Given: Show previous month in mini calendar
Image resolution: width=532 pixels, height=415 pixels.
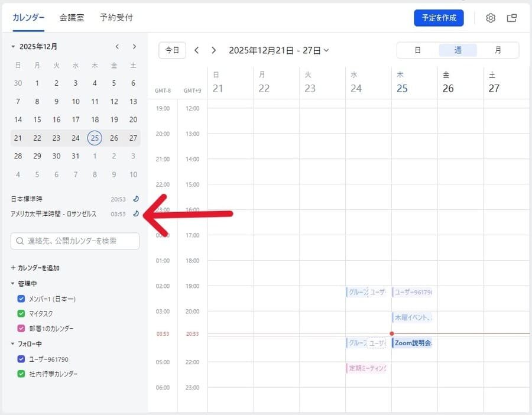Looking at the screenshot, I should click(x=117, y=47).
